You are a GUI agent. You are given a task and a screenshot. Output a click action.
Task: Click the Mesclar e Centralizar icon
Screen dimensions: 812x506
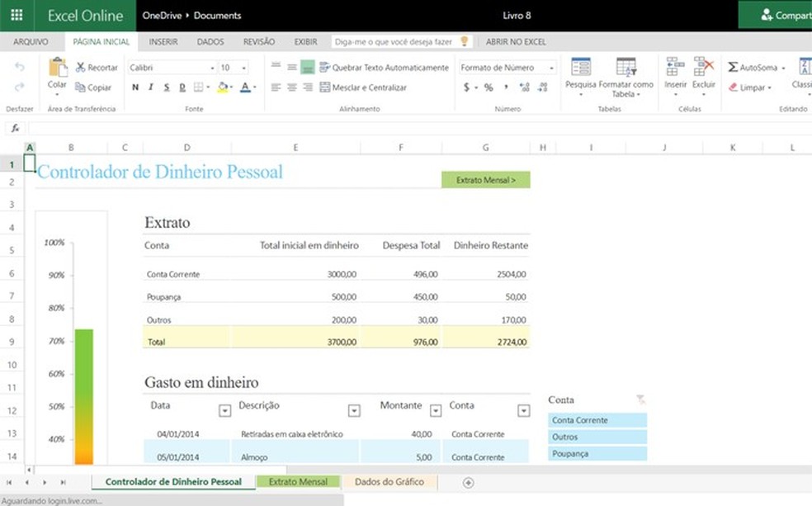click(x=325, y=87)
